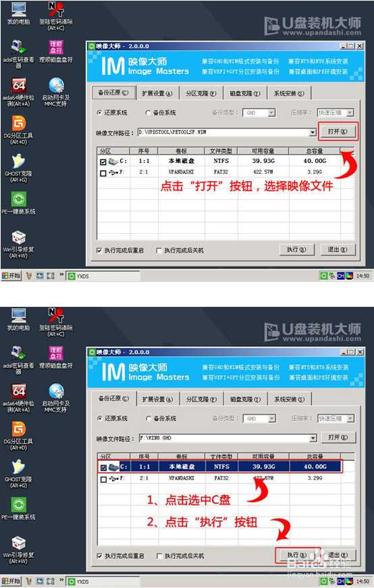Open 备份类型 GHO dropdown in lower screenshot
Viewport: 374px width, 588px height.
[x=272, y=418]
